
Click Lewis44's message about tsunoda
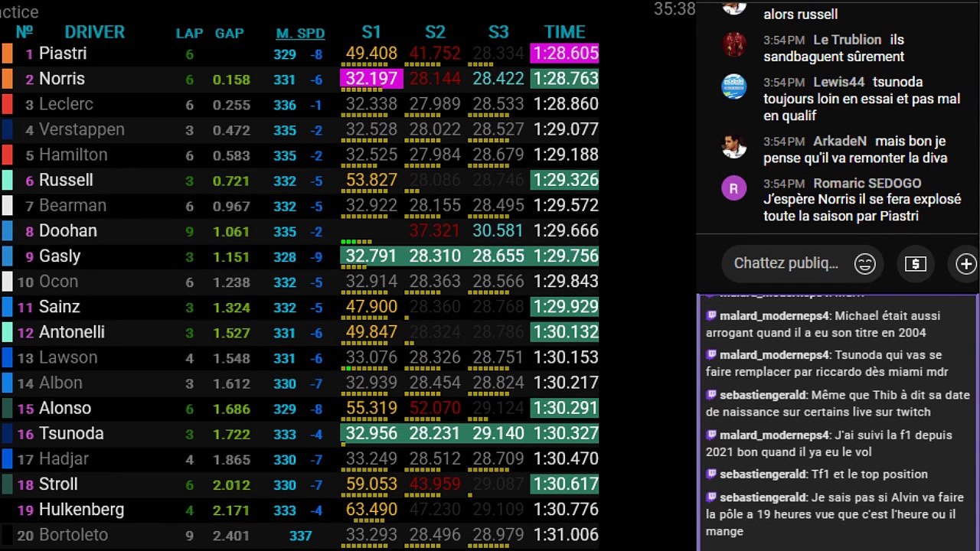pos(861,99)
